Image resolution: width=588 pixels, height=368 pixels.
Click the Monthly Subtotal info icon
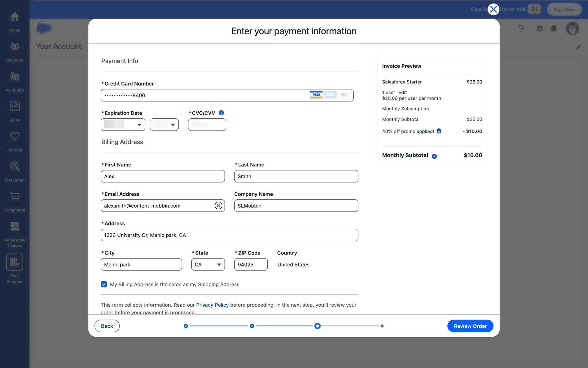[434, 156]
